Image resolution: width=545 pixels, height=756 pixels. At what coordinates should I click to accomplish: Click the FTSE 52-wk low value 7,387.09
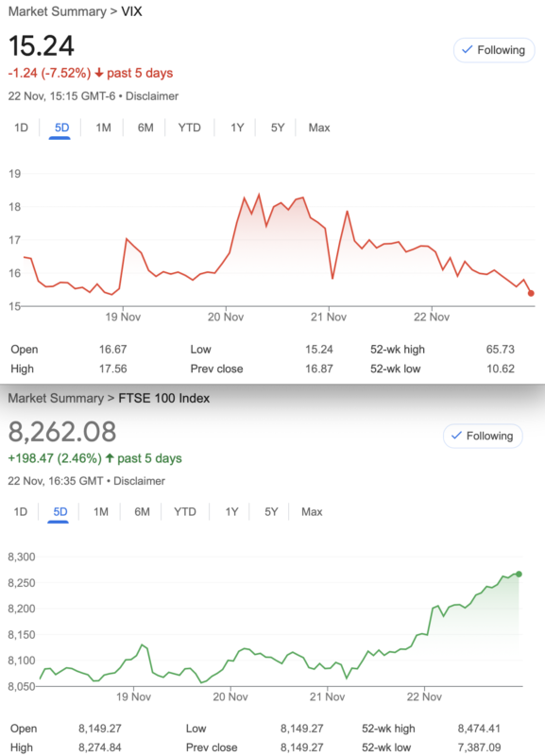tap(479, 747)
